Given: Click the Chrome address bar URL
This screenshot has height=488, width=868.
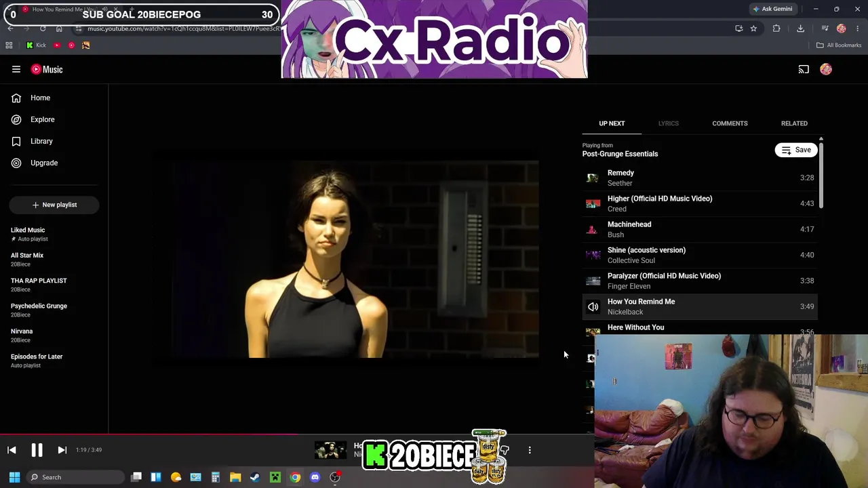Looking at the screenshot, I should click(183, 28).
